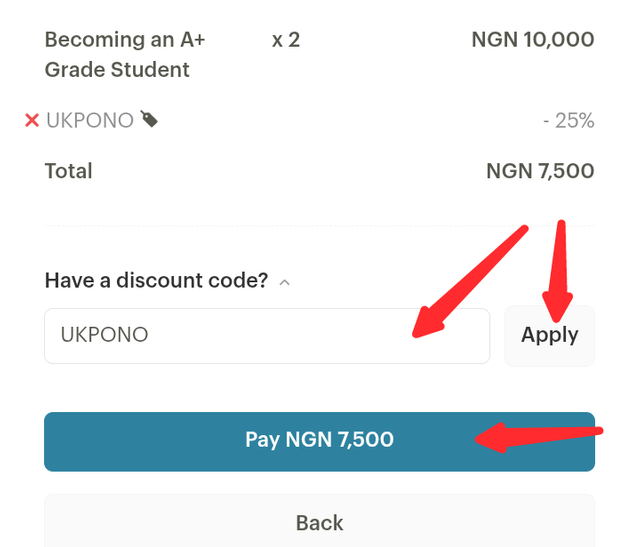The height and width of the screenshot is (547, 640).
Task: Select the "Have a discount code?" heading
Action: (x=156, y=280)
